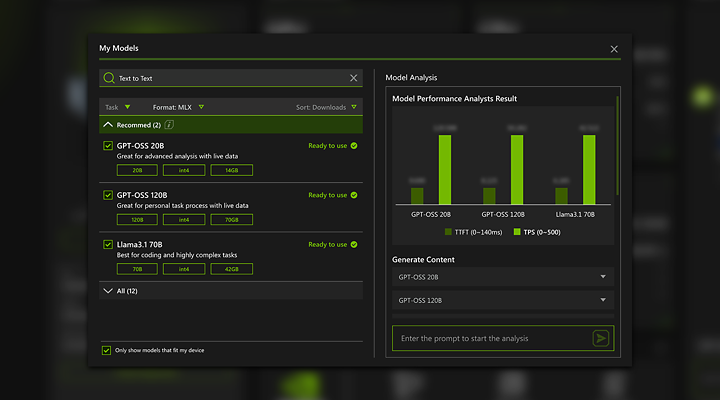Screen dimensions: 720x400
Task: Click the TPS legend color swatch
Action: point(517,232)
